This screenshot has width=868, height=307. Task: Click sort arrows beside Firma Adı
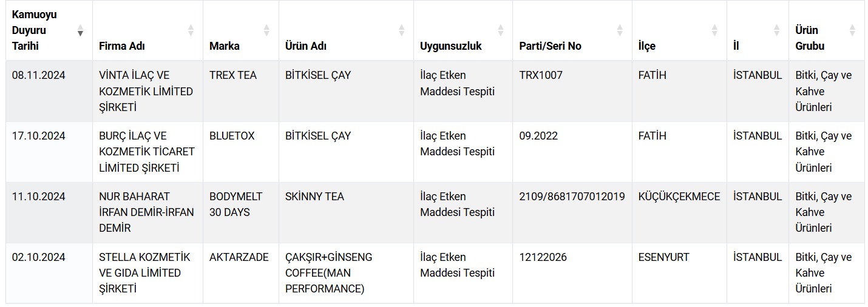pyautogui.click(x=191, y=30)
